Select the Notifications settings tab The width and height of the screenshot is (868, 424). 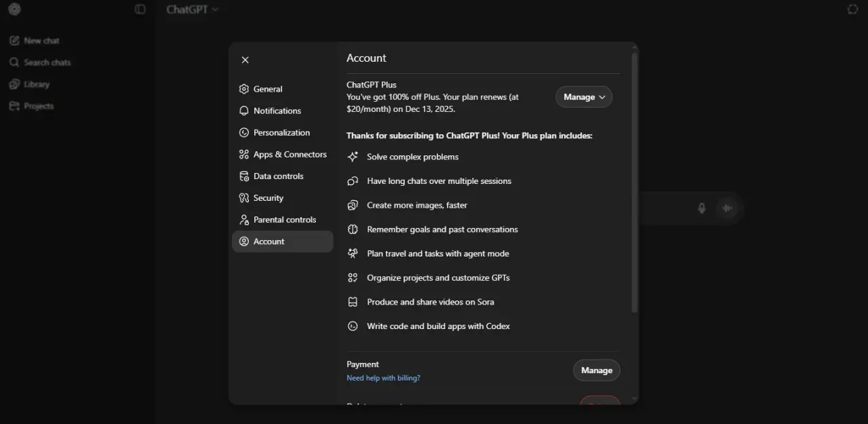[283, 111]
